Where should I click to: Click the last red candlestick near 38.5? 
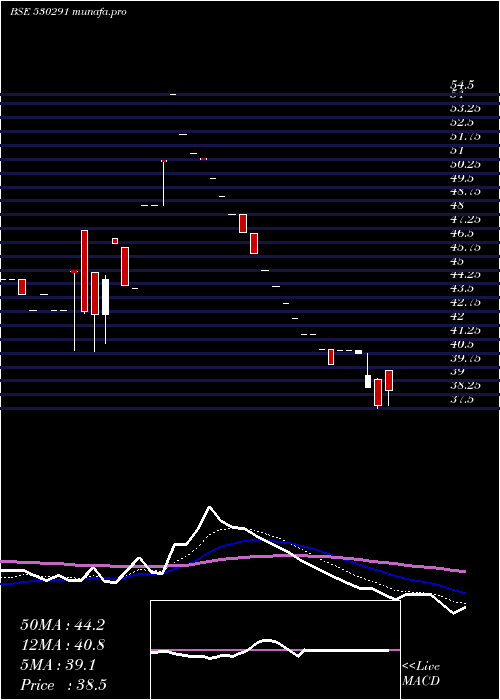[389, 380]
